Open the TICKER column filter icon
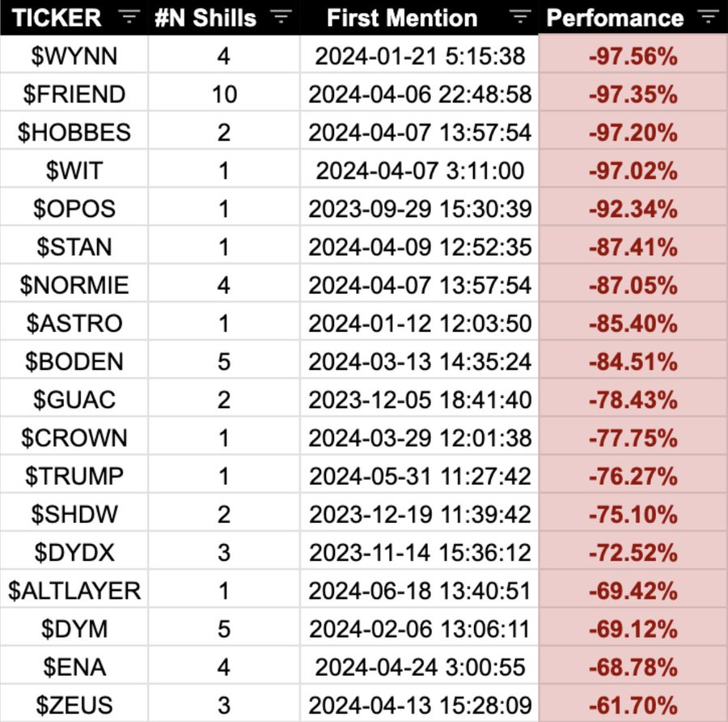 [129, 17]
